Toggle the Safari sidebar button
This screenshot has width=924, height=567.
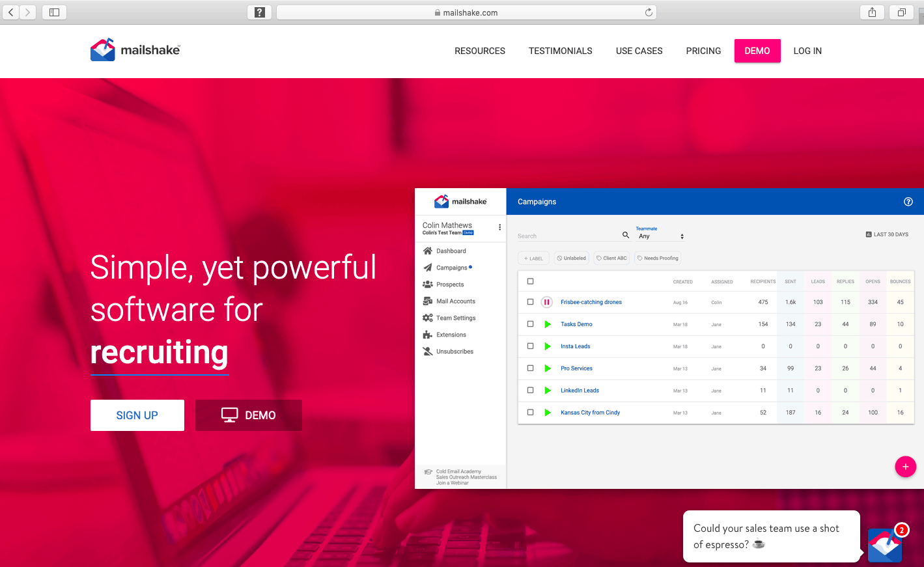(x=55, y=12)
